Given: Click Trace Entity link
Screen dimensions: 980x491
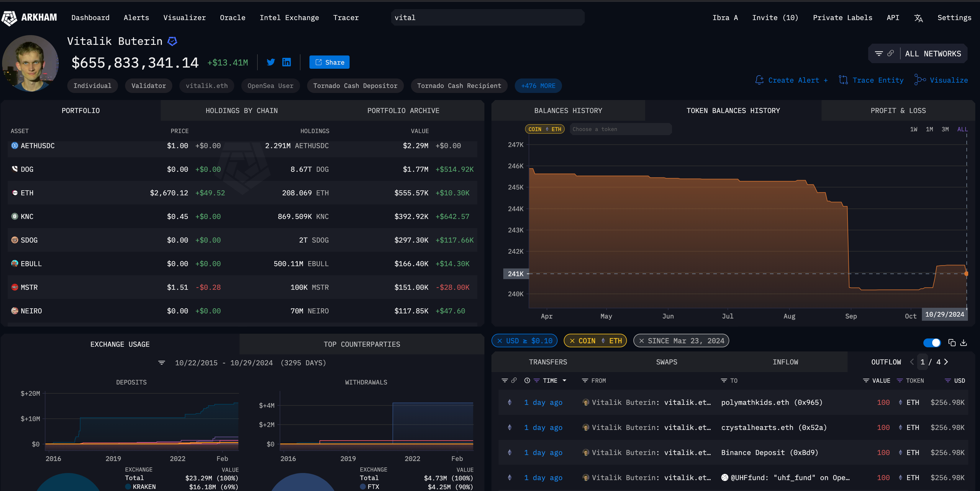Looking at the screenshot, I should tap(871, 80).
